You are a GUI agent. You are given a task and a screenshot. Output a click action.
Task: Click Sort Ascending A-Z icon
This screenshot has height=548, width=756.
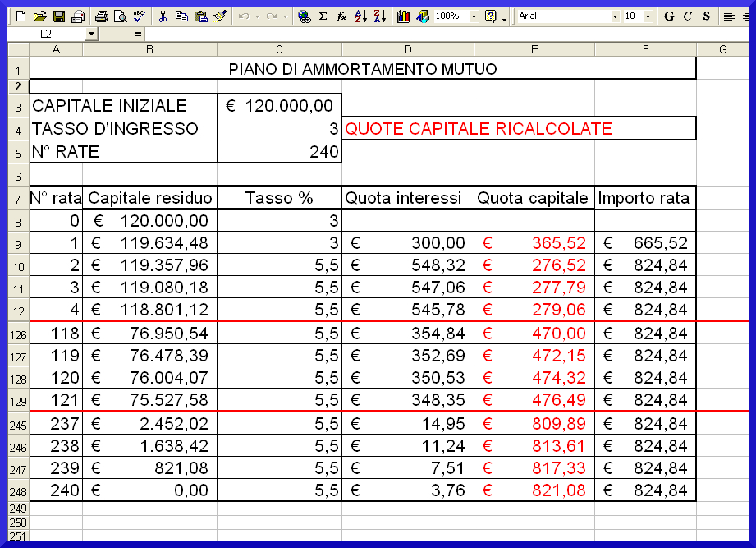(x=360, y=16)
